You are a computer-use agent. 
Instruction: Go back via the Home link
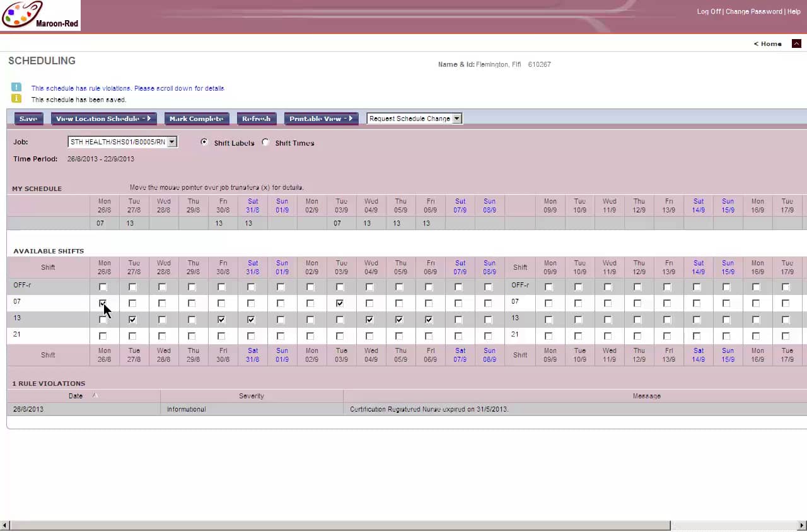click(x=768, y=43)
